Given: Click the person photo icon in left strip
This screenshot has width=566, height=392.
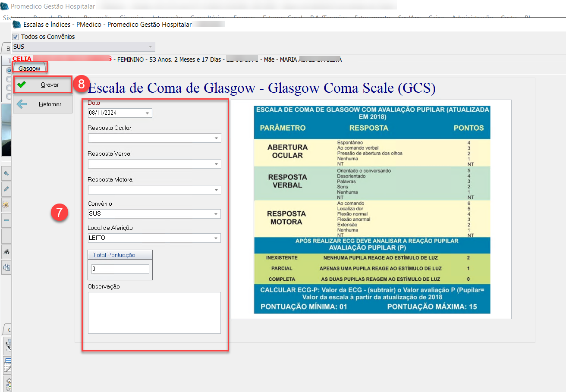Looking at the screenshot, I should [x=6, y=204].
